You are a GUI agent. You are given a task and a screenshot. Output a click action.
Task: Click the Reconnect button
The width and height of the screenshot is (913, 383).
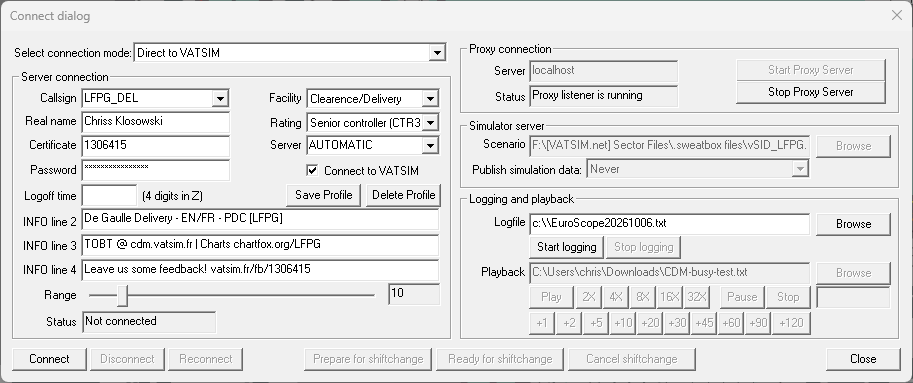click(x=206, y=359)
